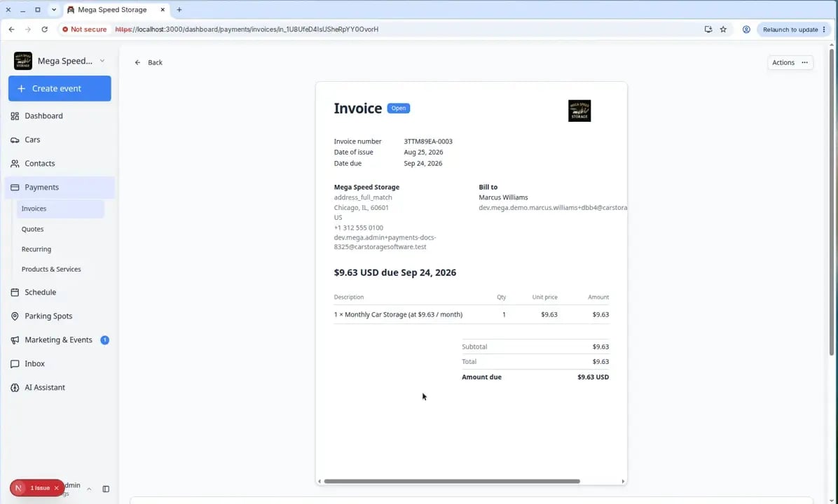The height and width of the screenshot is (504, 838).
Task: Reload the page with the refresh icon
Action: [44, 29]
